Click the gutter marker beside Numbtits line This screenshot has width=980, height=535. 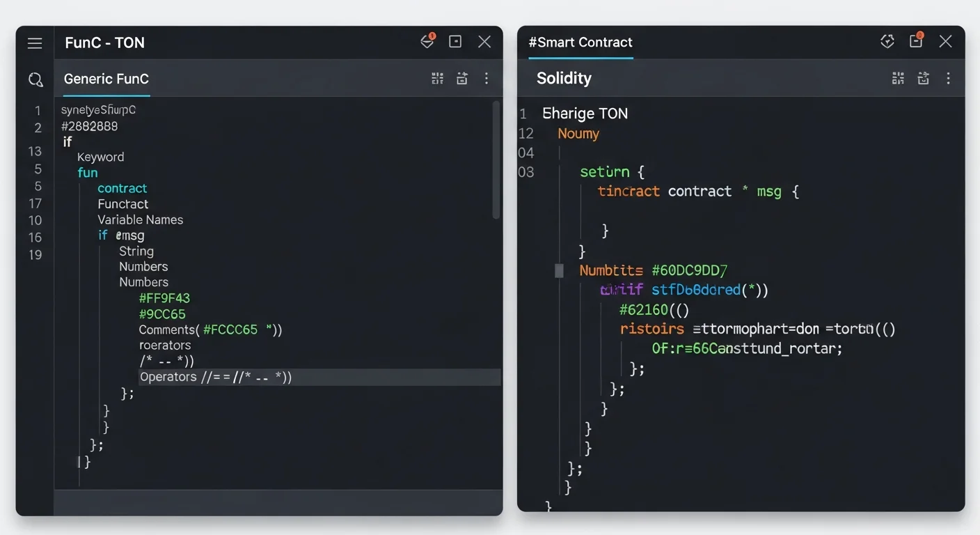[x=559, y=270]
